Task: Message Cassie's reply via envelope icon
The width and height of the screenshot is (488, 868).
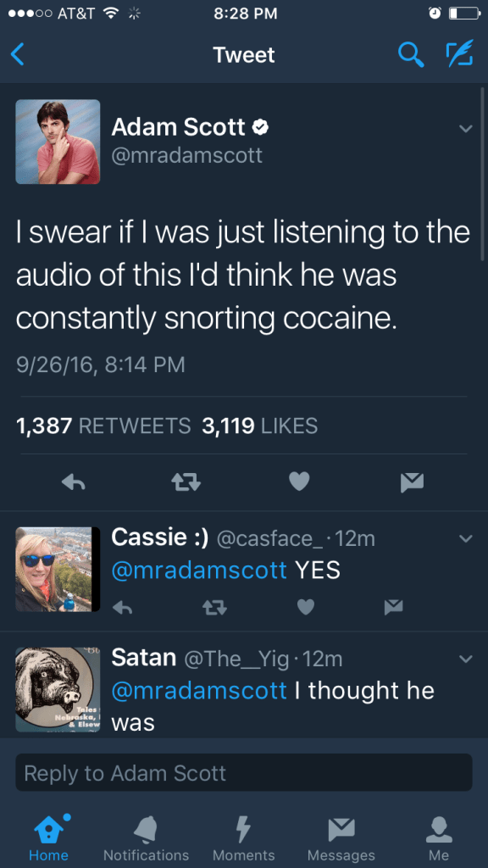Action: click(394, 607)
